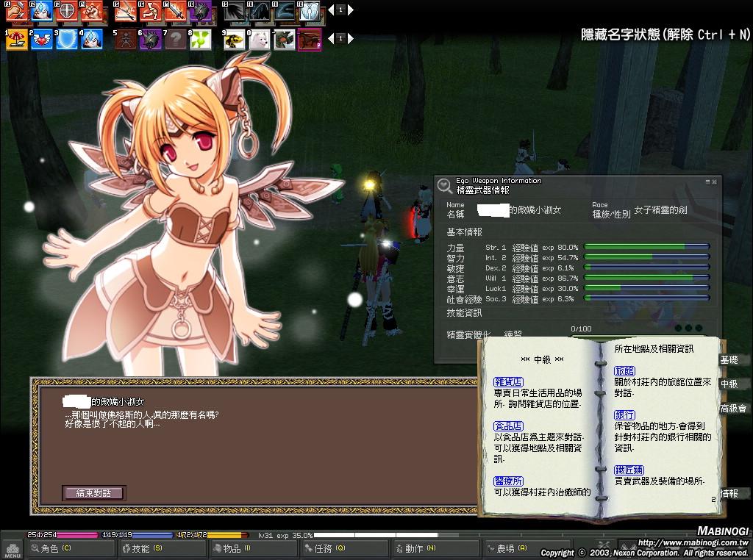Use the winged heart healing skill in slot 2

tap(42, 40)
